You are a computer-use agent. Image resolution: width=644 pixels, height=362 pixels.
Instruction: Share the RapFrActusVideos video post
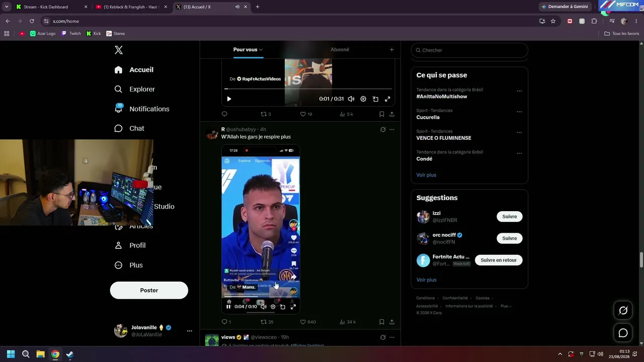(391, 114)
